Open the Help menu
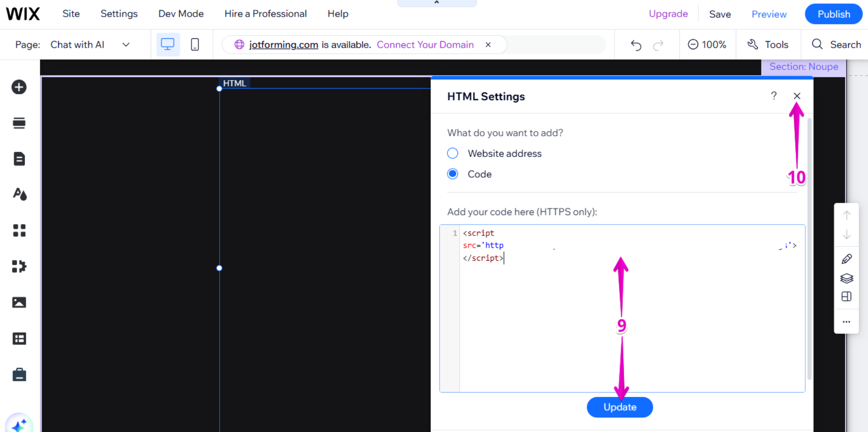Screen dimensions: 868x432 pyautogui.click(x=337, y=14)
